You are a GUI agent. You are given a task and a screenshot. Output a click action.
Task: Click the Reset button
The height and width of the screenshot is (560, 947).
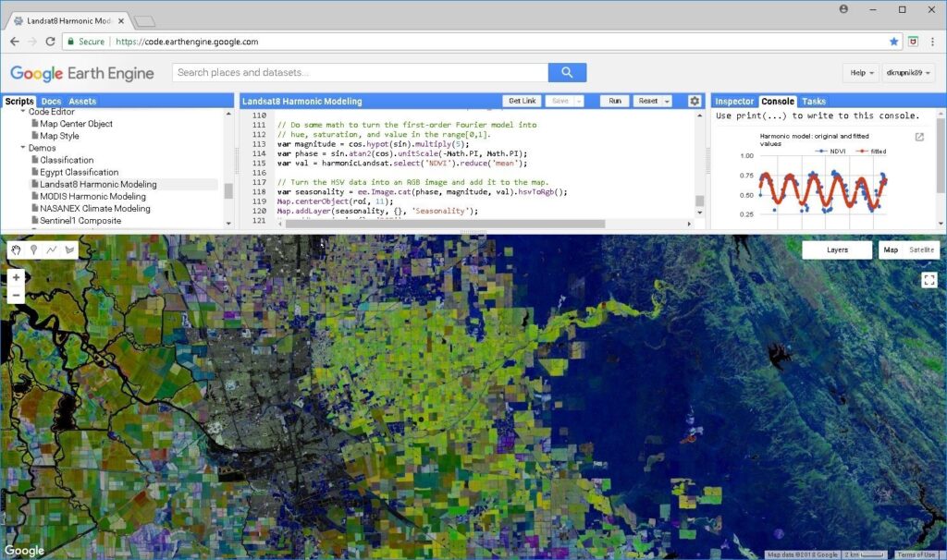648,101
